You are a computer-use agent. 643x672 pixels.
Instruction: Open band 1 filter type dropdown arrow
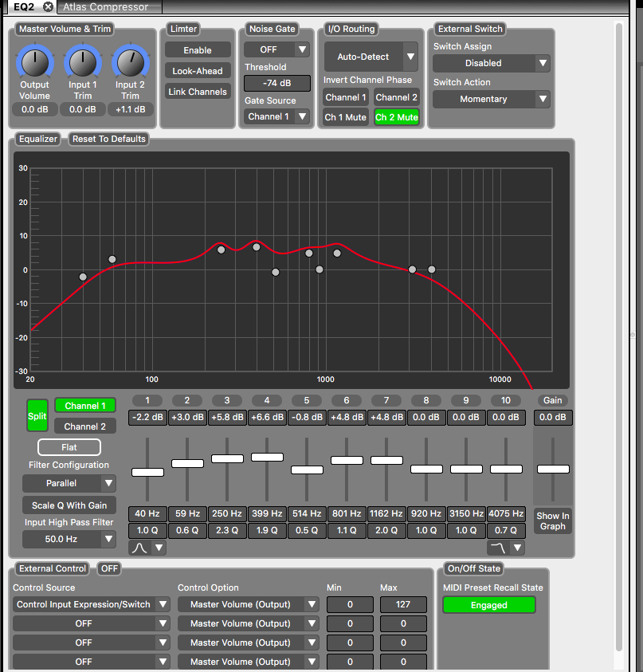(x=159, y=548)
